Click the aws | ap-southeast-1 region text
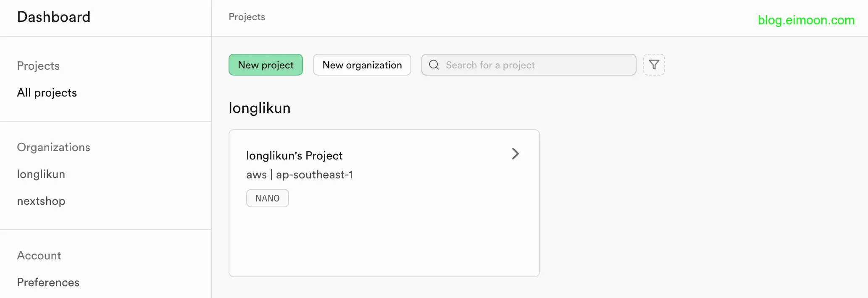Viewport: 868px width, 298px height. click(299, 175)
